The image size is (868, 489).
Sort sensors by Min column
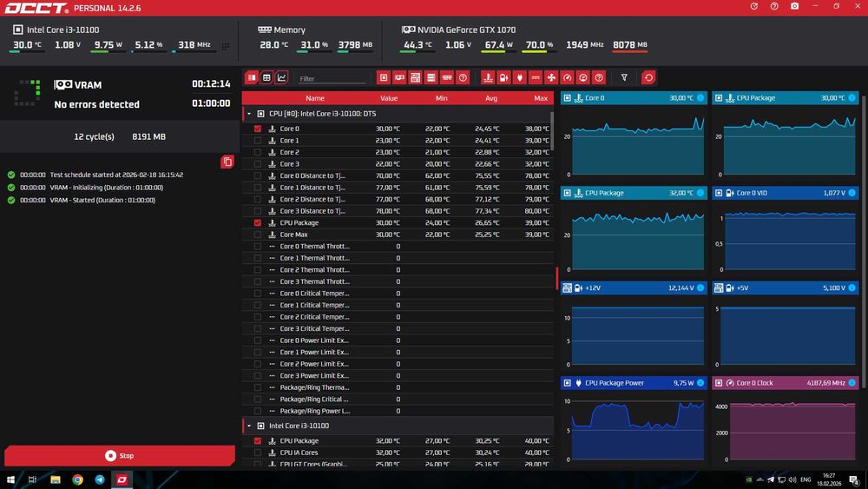(441, 98)
